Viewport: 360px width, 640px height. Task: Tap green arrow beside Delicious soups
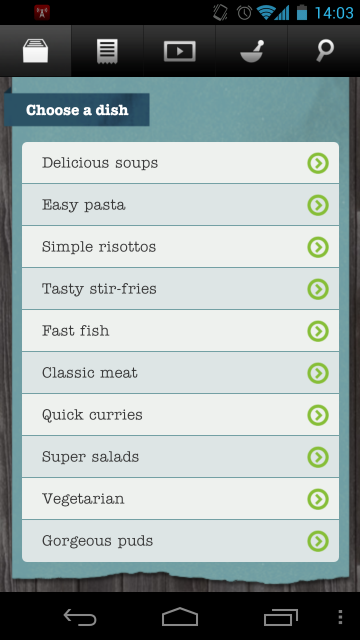tap(318, 163)
